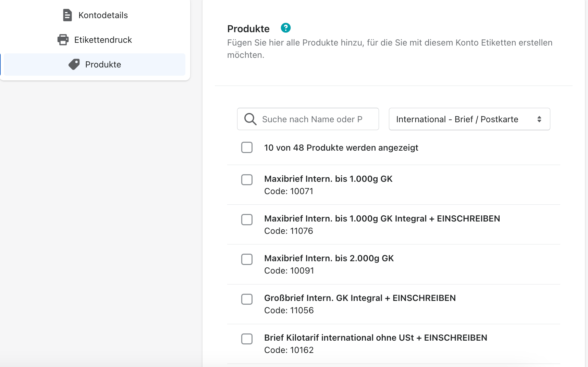Focus the Suche nach Name search field
588x367 pixels.
308,119
